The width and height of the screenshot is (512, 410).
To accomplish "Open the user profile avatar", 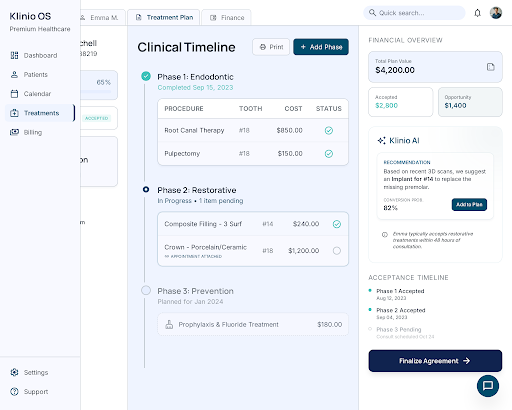I will (496, 13).
